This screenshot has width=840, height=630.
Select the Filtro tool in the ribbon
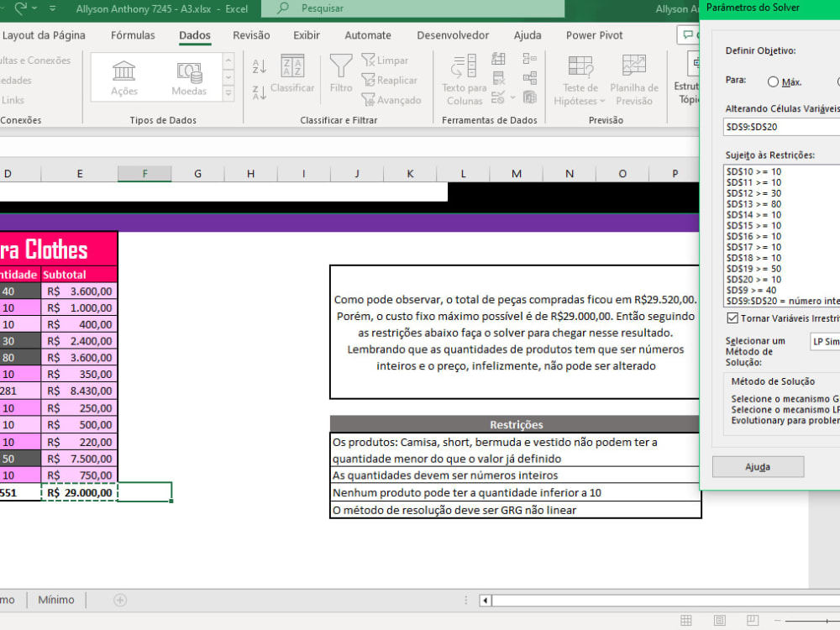click(x=339, y=73)
